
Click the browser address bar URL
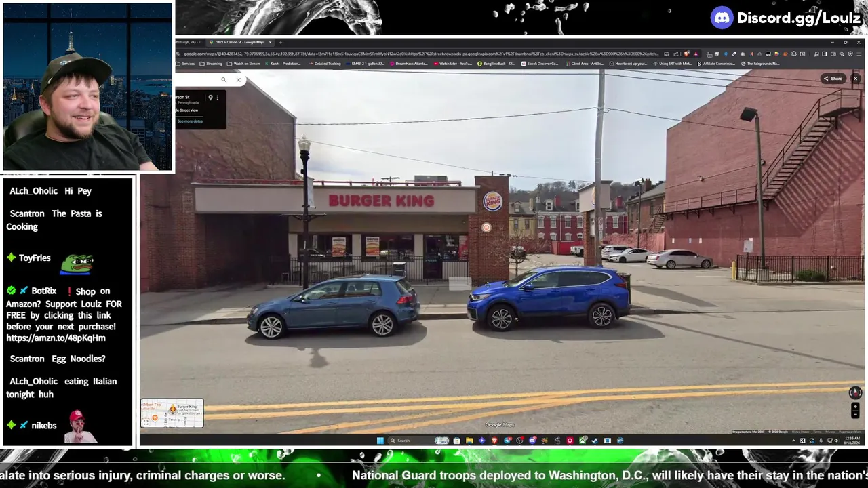point(420,54)
